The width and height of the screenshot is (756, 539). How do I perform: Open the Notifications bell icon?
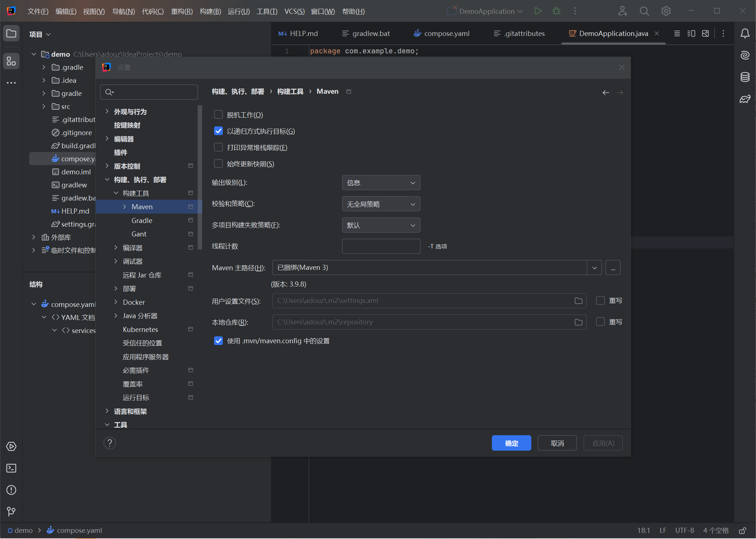click(745, 34)
